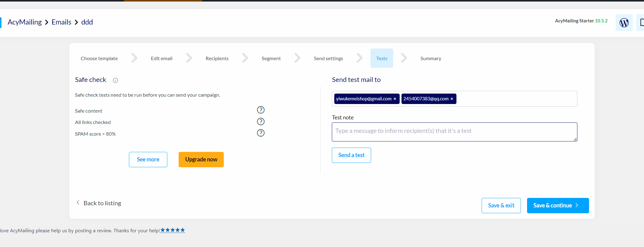Go to the Edit email step
Viewport: 644px width, 247px height.
pyautogui.click(x=161, y=58)
